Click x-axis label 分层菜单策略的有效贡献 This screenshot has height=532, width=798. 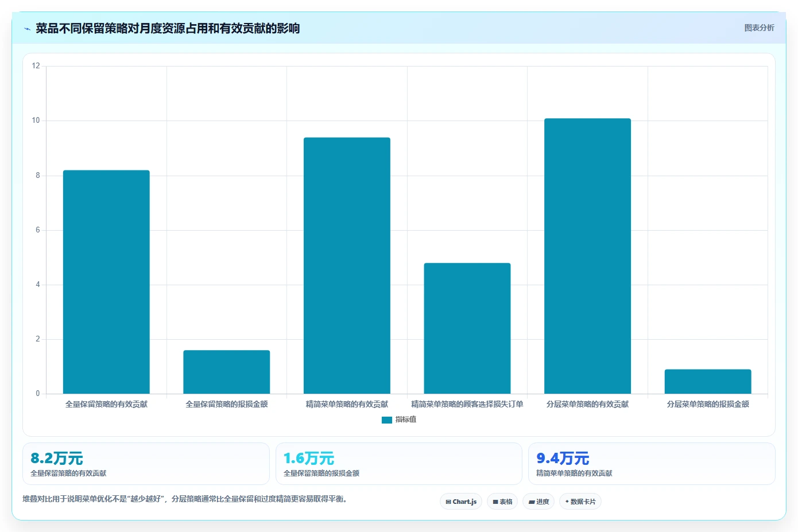point(587,404)
